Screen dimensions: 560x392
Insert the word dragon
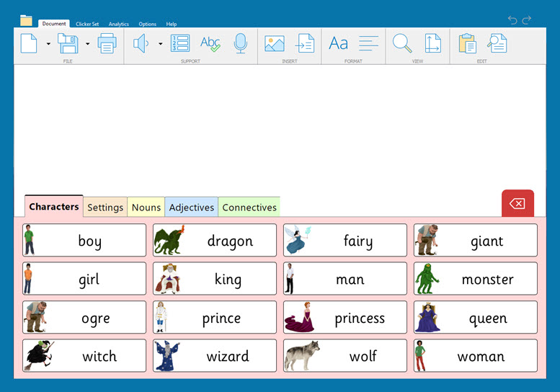[x=215, y=241]
